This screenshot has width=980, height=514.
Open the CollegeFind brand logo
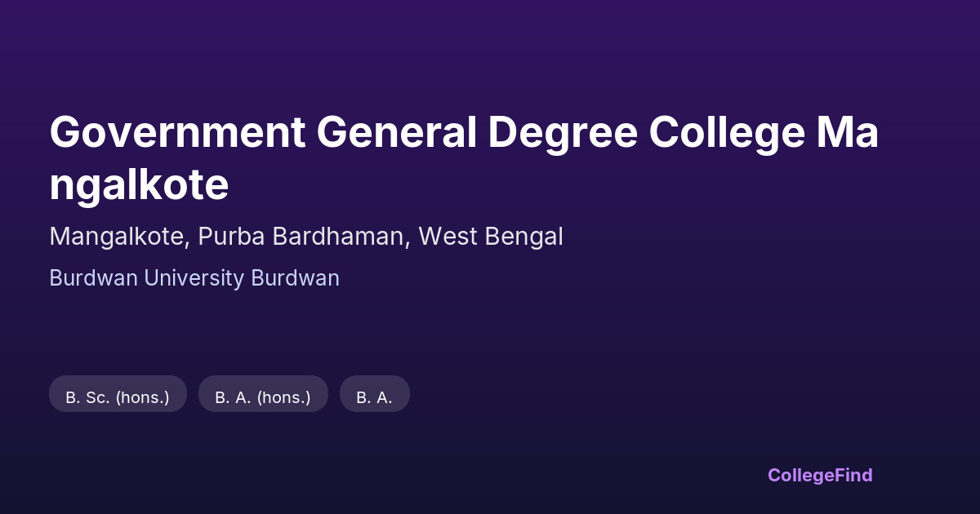pos(820,475)
